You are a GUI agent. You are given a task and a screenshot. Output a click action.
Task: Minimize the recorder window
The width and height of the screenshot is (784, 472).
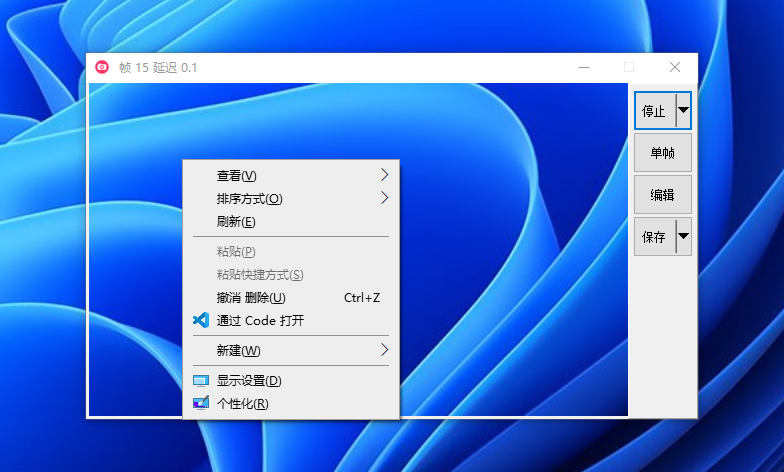coord(584,67)
